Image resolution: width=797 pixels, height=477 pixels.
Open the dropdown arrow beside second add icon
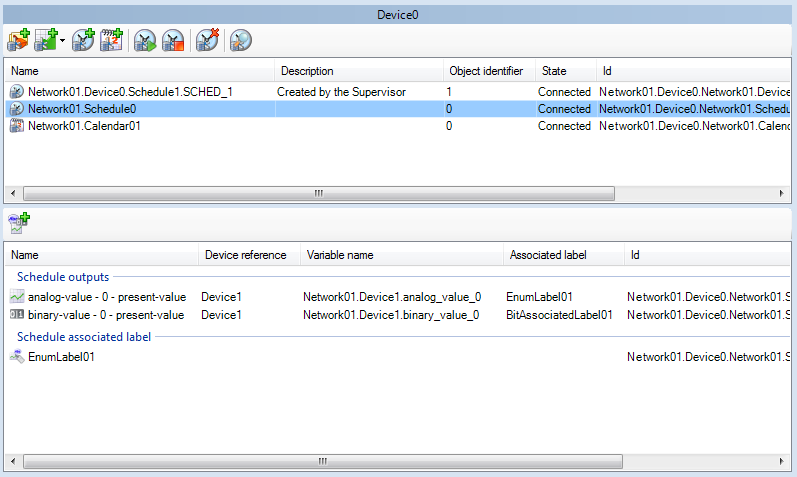(62, 41)
